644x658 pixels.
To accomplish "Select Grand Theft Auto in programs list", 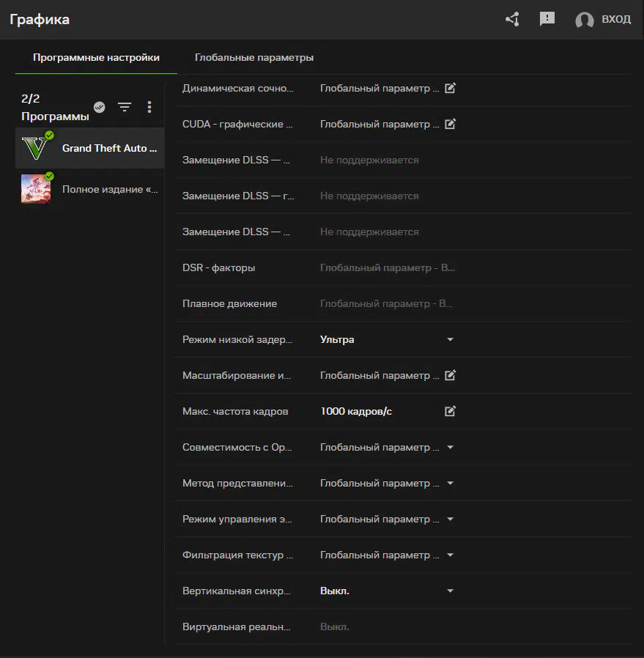I will click(110, 148).
